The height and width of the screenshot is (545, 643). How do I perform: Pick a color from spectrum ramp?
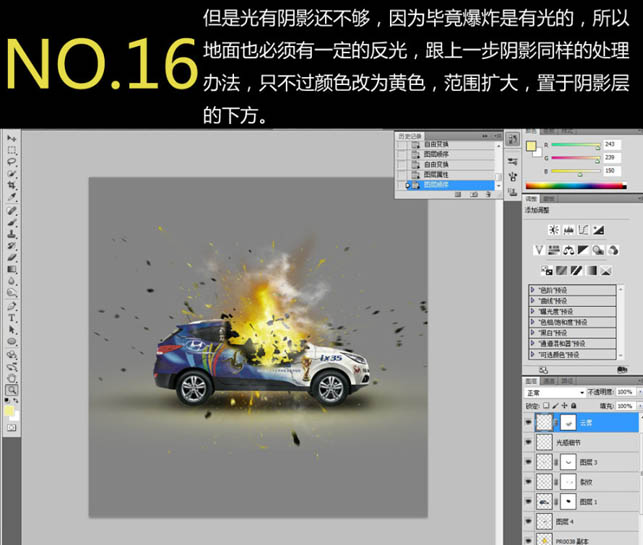pos(576,185)
